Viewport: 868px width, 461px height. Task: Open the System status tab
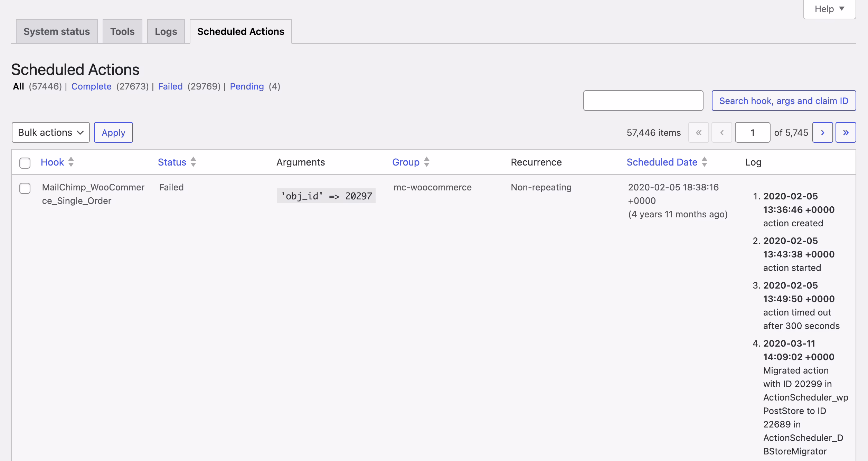[x=57, y=31]
